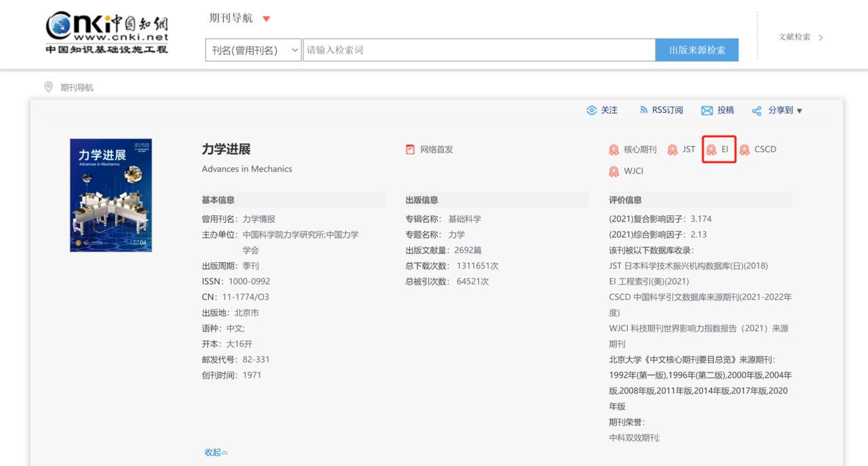
Task: Click the 总下载次数 value 1311651次
Action: pyautogui.click(x=477, y=266)
